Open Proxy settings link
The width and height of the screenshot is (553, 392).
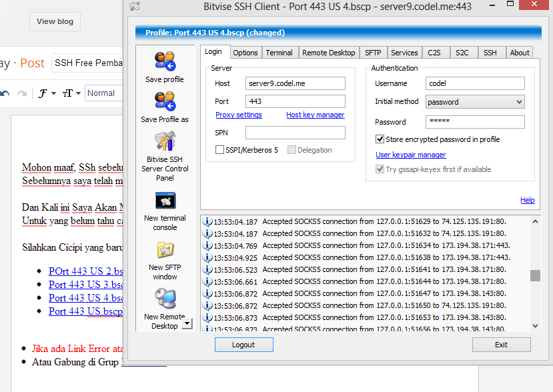coord(239,115)
